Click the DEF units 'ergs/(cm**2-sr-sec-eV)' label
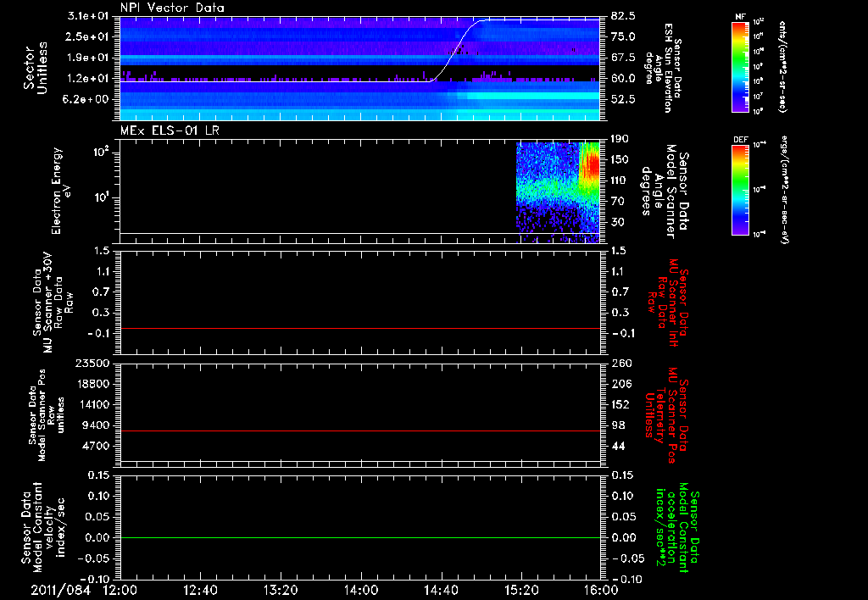Image resolution: width=868 pixels, height=600 pixels. pos(784,189)
